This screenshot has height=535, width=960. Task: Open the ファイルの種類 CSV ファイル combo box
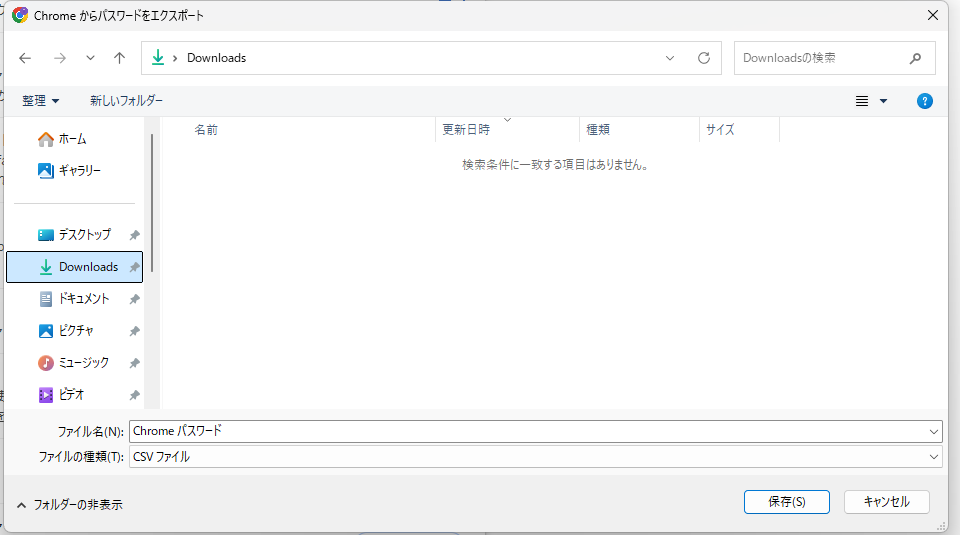(x=535, y=457)
